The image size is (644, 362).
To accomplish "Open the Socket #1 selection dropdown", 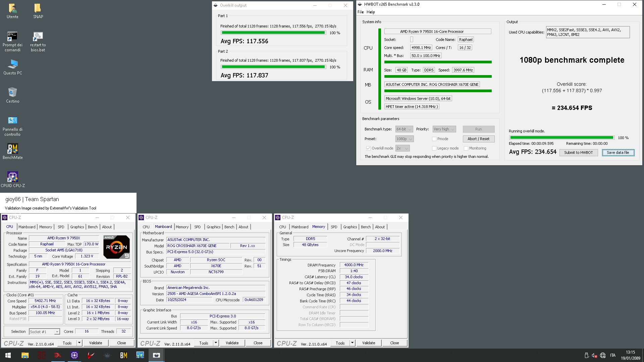I will (44, 331).
